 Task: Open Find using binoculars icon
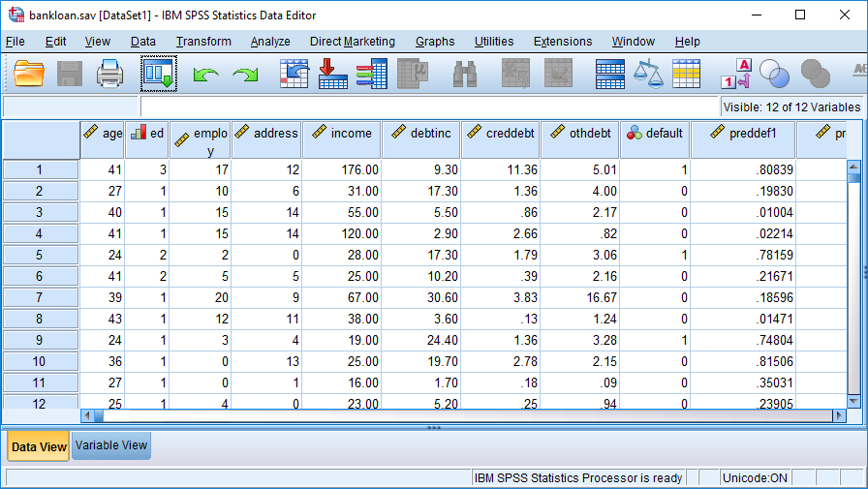465,74
